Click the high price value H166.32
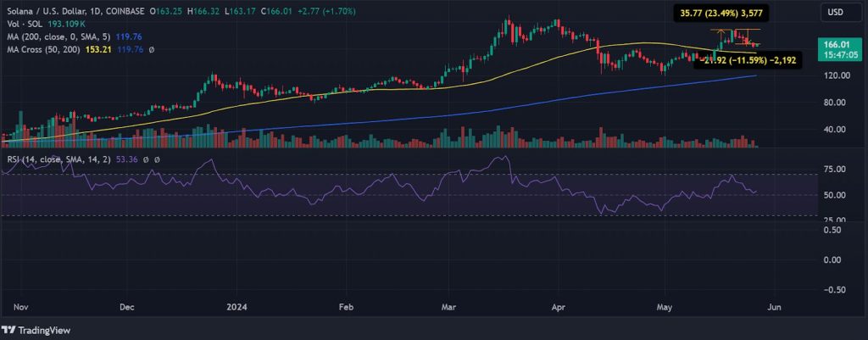This screenshot has width=868, height=340. [203, 11]
